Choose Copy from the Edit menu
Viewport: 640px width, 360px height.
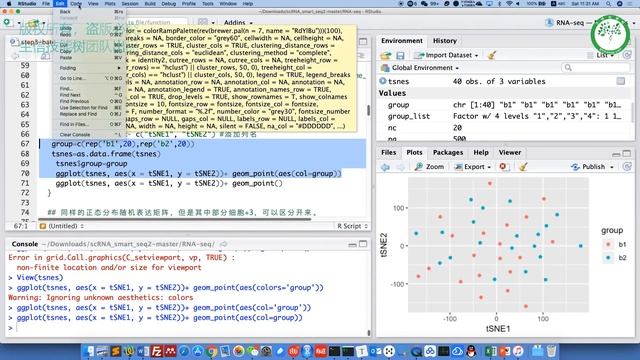(x=65, y=51)
